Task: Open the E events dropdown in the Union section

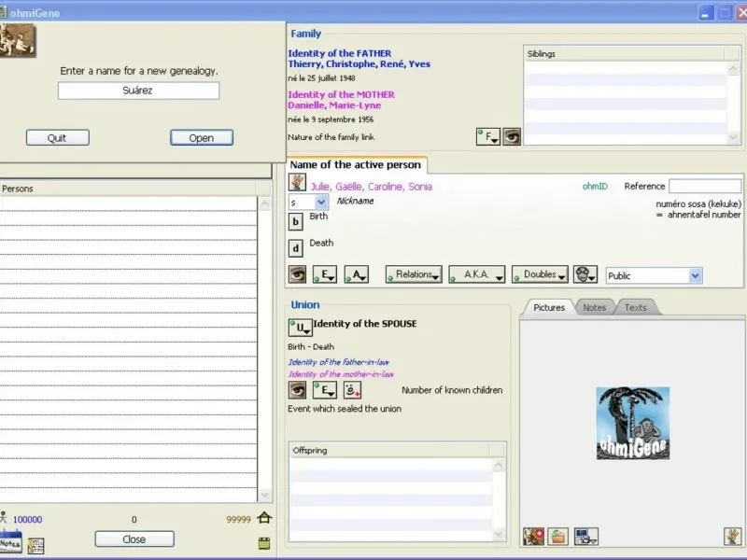Action: click(324, 390)
